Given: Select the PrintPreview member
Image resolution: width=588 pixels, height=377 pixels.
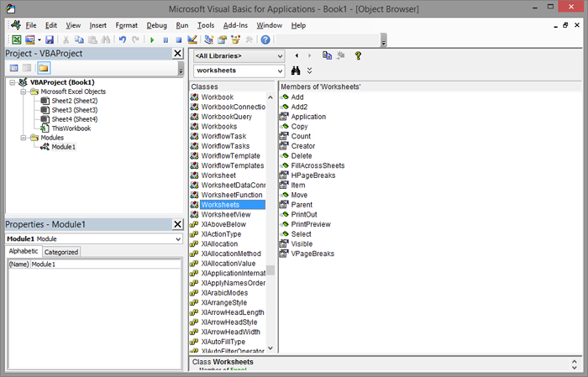Looking at the screenshot, I should point(311,224).
